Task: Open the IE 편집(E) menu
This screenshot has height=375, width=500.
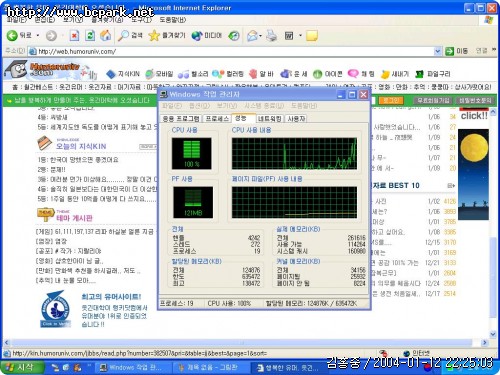Action: (45, 20)
